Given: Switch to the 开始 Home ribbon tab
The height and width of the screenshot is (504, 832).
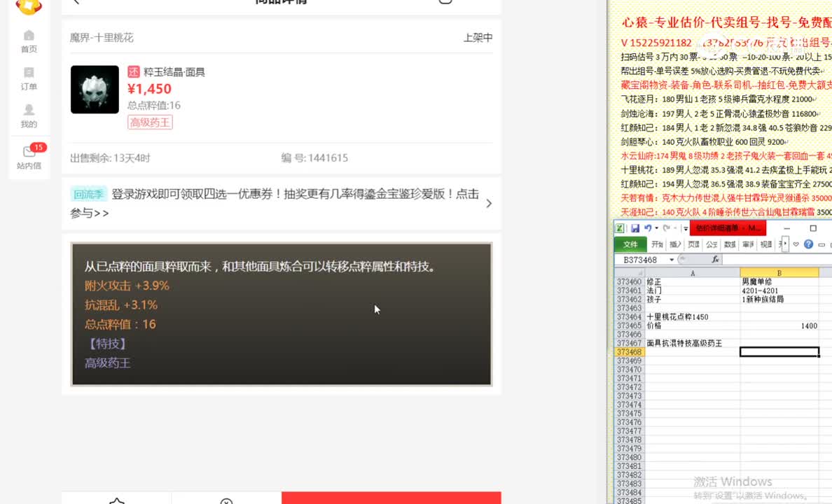Looking at the screenshot, I should pos(658,244).
